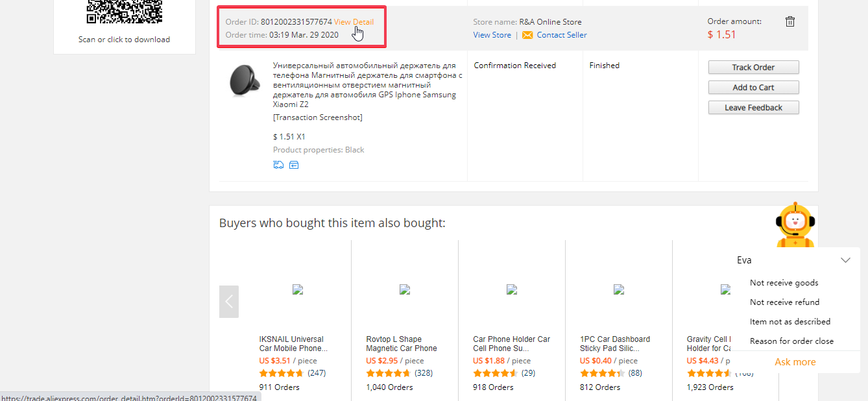868x401 pixels.
Task: Open Leave Feedback for this order
Action: pos(753,108)
